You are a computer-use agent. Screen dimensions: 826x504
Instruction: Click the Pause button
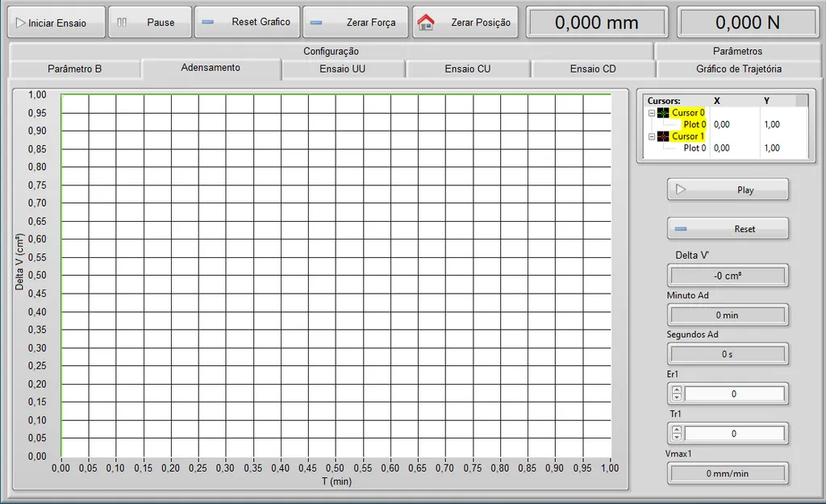tap(149, 22)
